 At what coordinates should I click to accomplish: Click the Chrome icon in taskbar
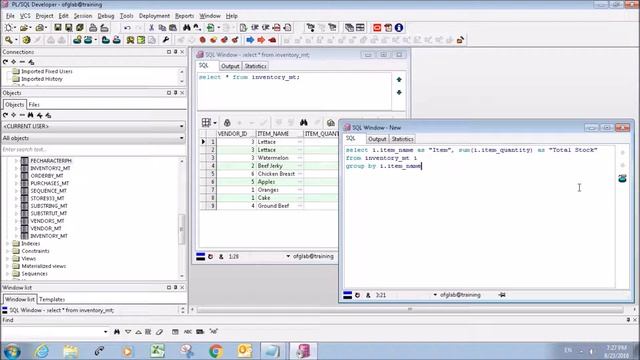click(216, 351)
